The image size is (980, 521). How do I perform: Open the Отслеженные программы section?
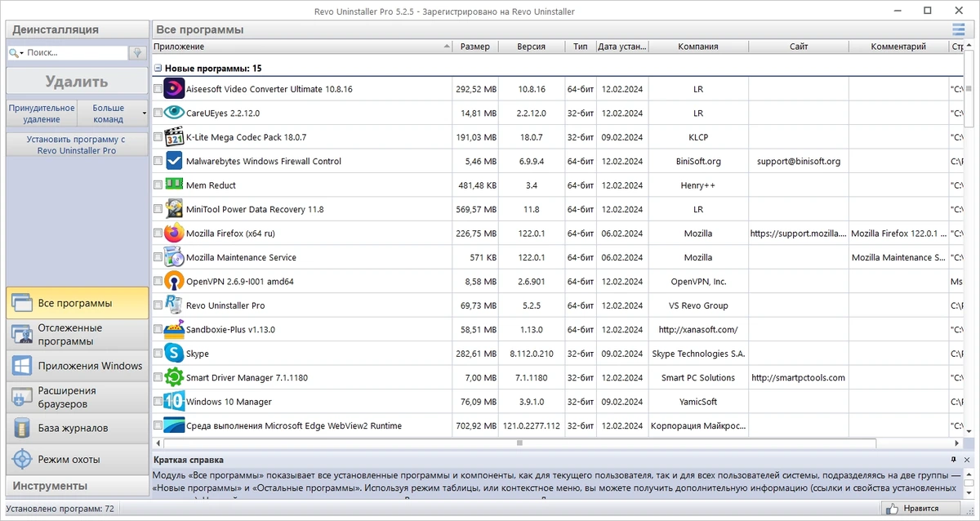(78, 335)
